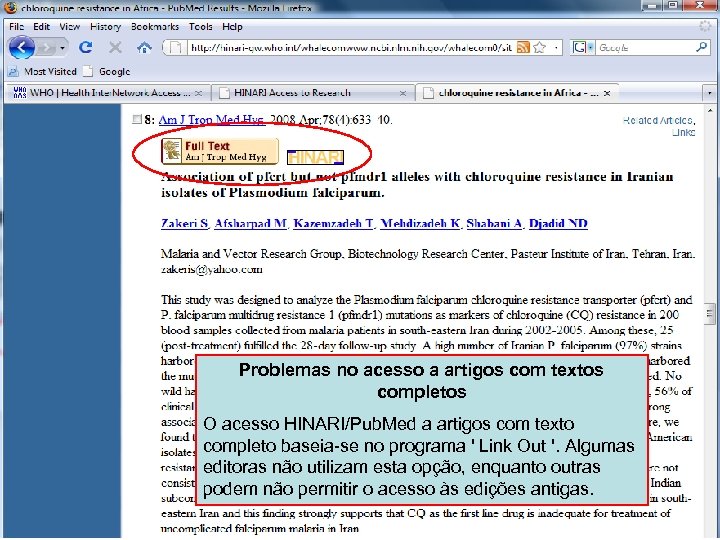Bookmark this page with the star icon

(540, 47)
